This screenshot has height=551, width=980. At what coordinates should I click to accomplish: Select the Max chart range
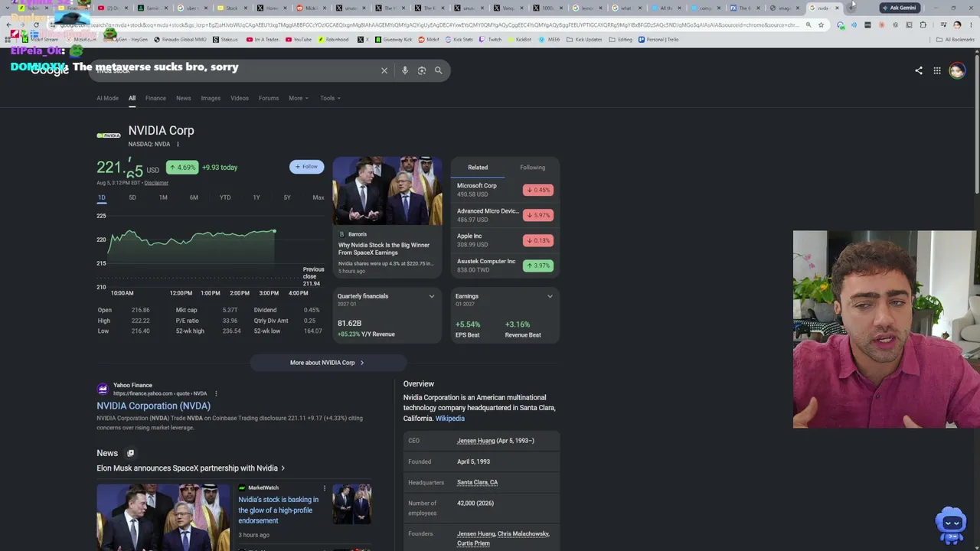click(x=318, y=197)
